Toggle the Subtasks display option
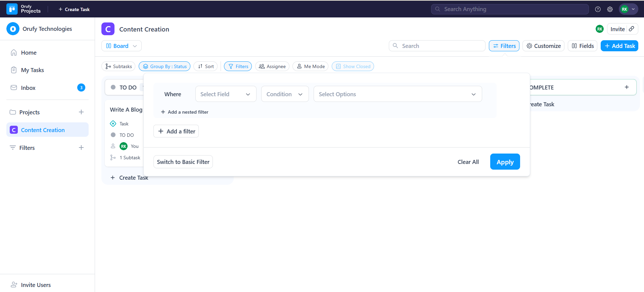Viewport: 644px width, 292px height. (118, 66)
